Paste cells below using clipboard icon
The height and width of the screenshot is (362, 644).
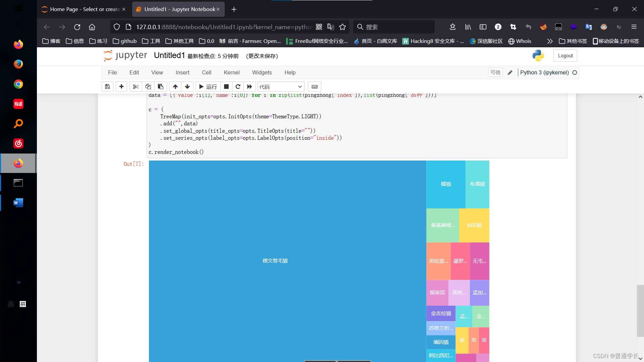[161, 86]
